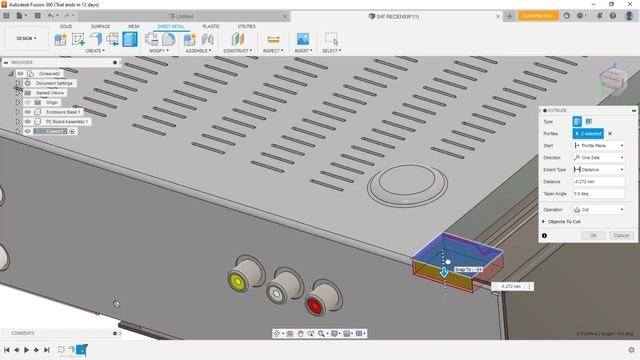Select the Unfold tool in the Create group
Screen dimensions: 640x360
(112, 39)
